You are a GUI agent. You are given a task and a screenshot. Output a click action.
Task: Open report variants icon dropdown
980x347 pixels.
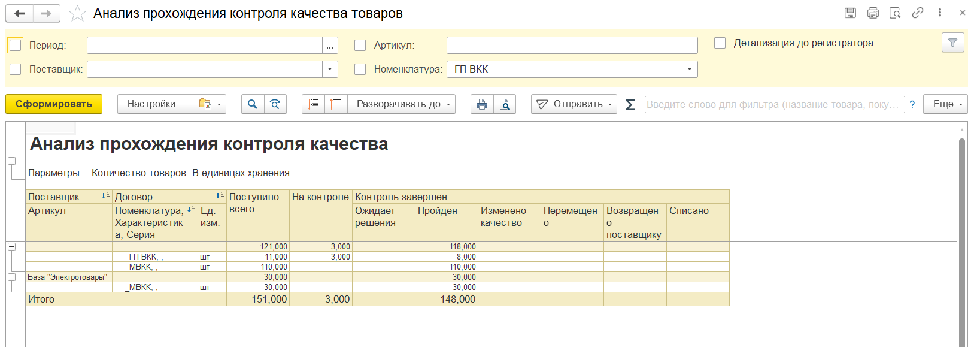pyautogui.click(x=210, y=104)
